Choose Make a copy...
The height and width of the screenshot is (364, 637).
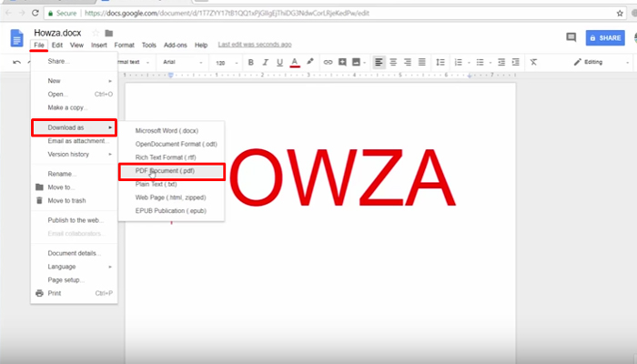click(x=74, y=107)
